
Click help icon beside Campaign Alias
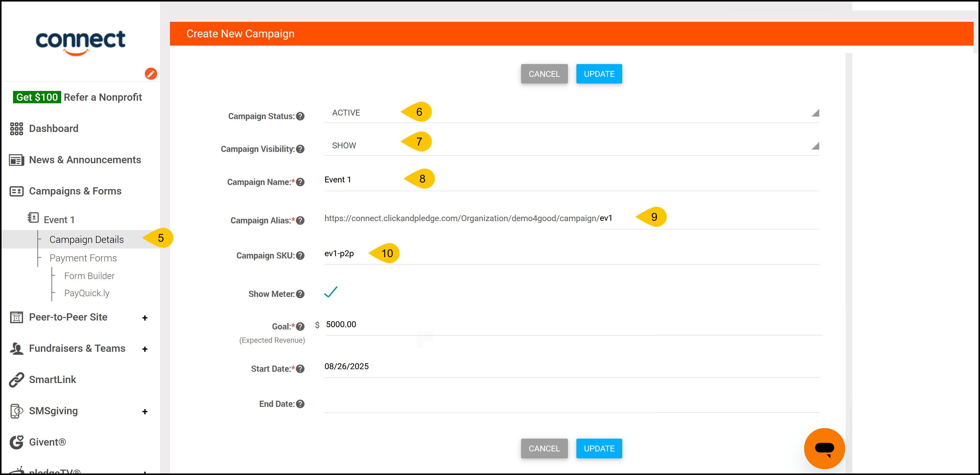[x=300, y=221]
